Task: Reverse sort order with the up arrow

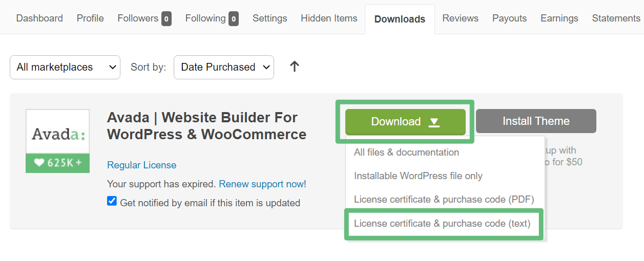Action: (x=294, y=67)
